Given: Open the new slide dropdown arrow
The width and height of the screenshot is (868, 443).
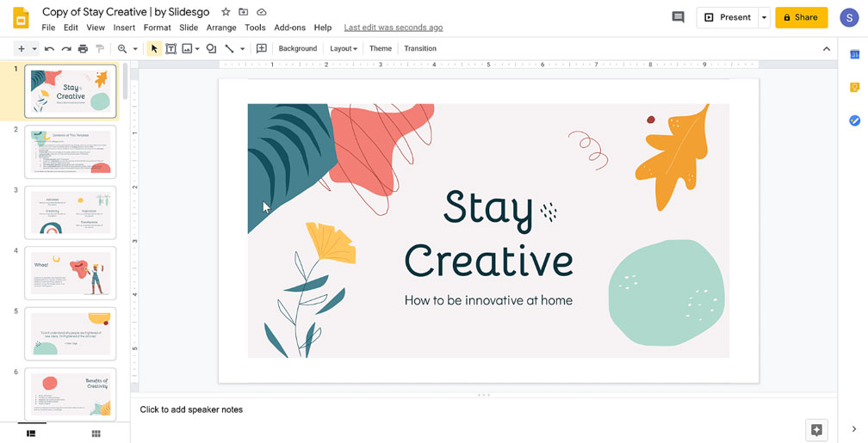Looking at the screenshot, I should [34, 49].
